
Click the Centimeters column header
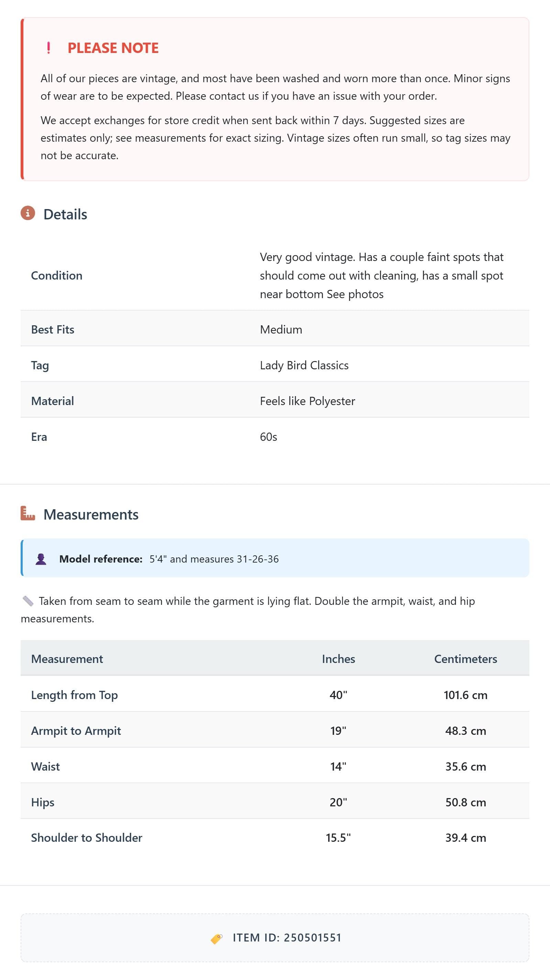point(465,659)
